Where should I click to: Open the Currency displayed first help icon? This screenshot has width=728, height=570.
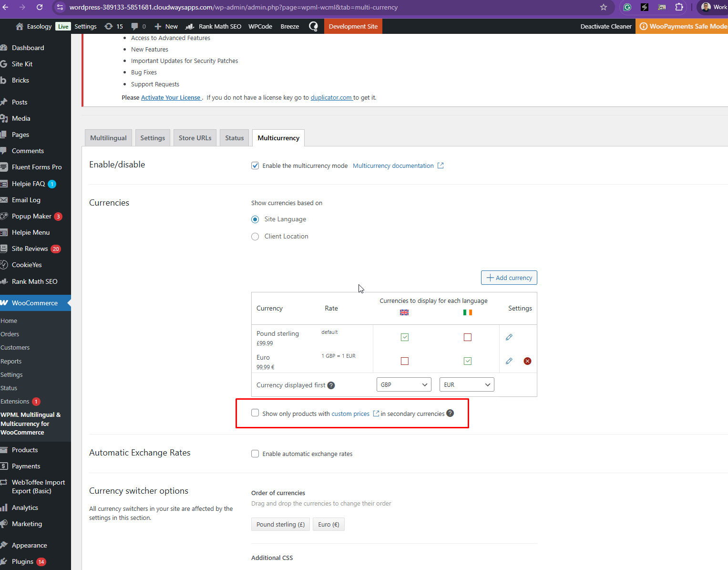tap(331, 385)
